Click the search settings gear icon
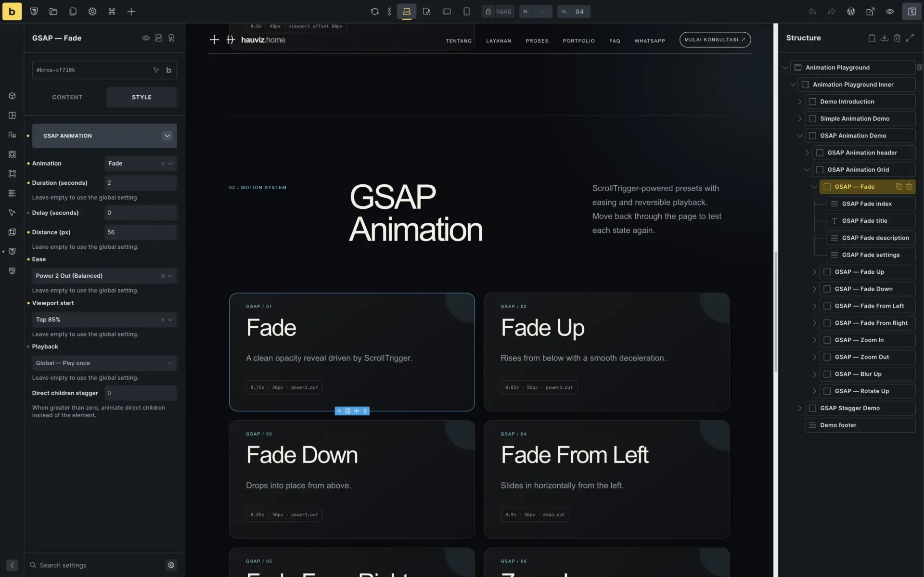This screenshot has height=577, width=924. click(x=171, y=565)
